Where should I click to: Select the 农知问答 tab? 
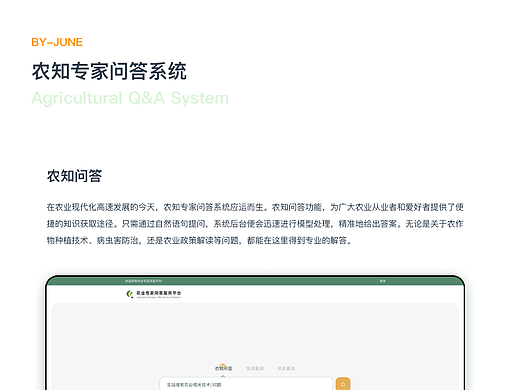223,368
